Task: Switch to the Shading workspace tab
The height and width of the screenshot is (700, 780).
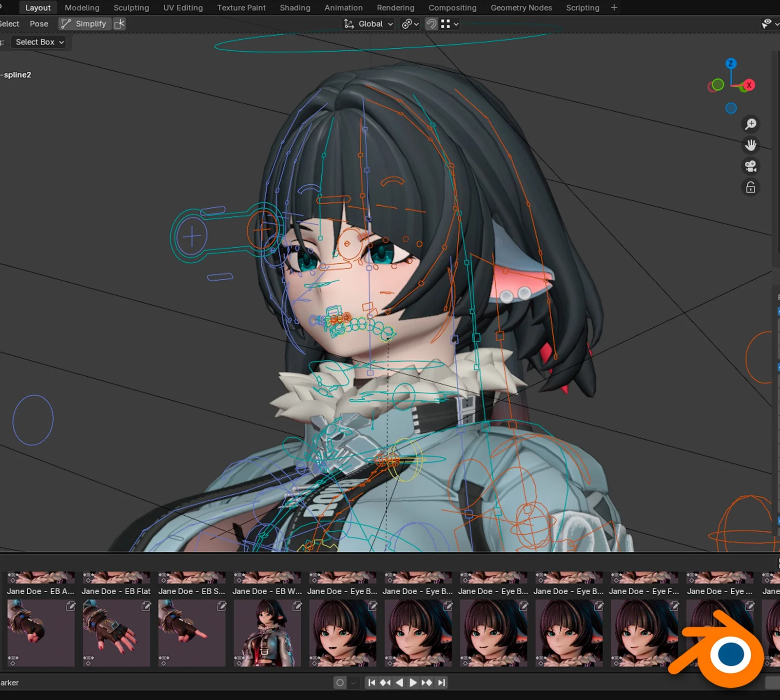Action: tap(295, 7)
